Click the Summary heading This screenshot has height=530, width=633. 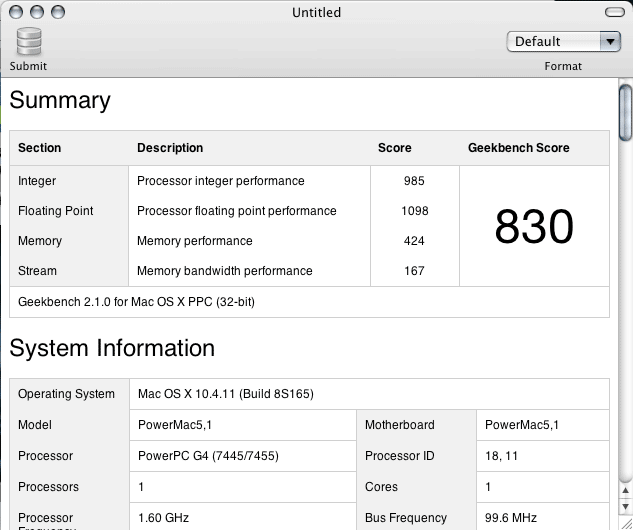click(x=60, y=101)
